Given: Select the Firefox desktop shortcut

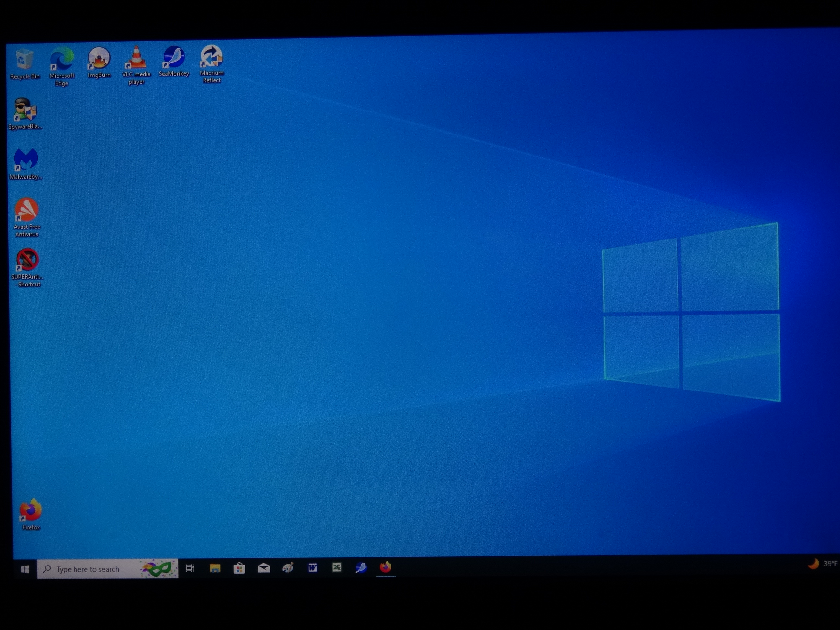Looking at the screenshot, I should tap(31, 514).
